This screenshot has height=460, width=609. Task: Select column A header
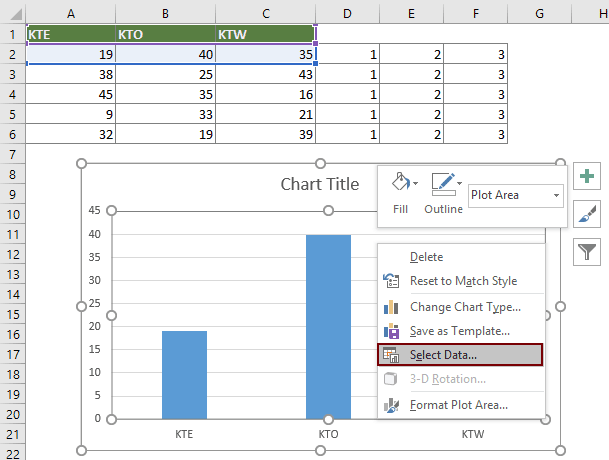(x=71, y=14)
